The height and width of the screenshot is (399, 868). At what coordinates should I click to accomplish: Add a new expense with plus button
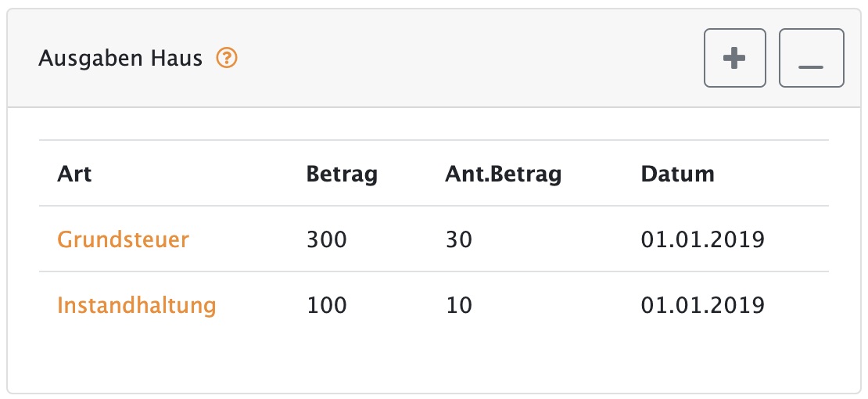click(x=734, y=58)
